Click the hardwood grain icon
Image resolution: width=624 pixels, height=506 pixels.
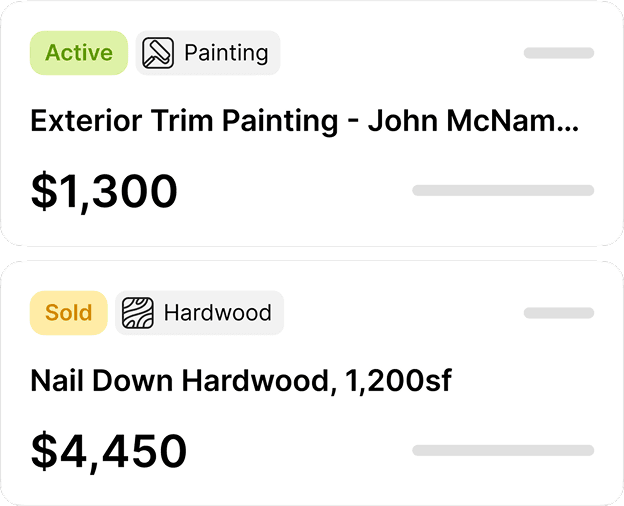pos(138,313)
